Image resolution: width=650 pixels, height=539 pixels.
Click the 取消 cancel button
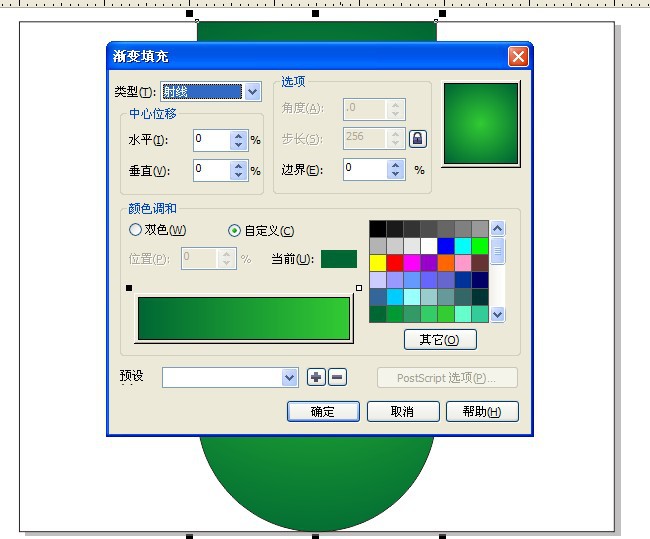pos(403,412)
